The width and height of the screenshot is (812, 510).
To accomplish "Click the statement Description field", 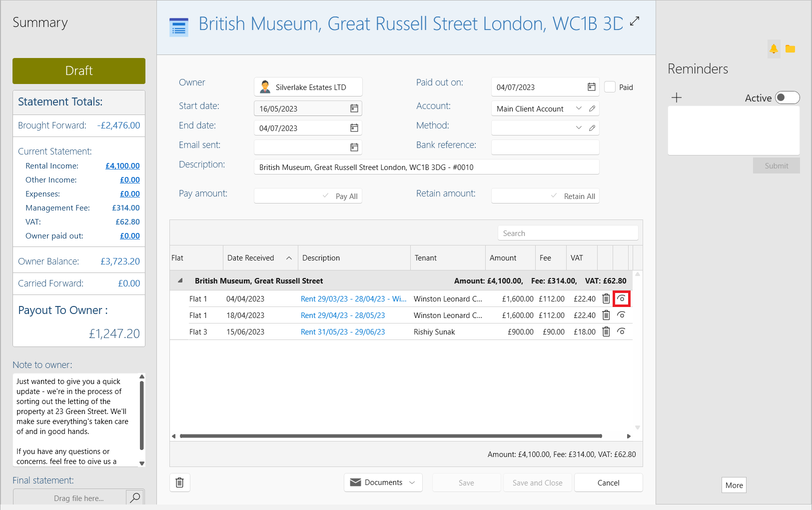I will (x=427, y=167).
